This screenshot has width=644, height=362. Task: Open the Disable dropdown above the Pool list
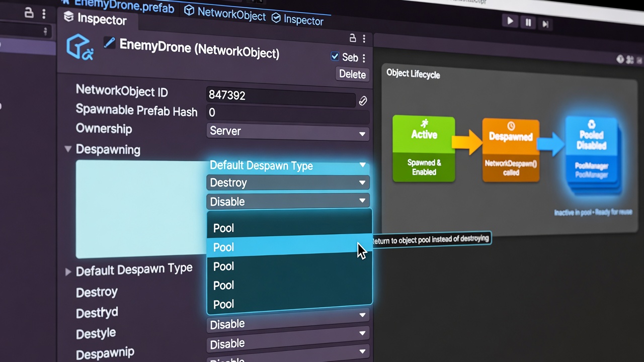(x=288, y=201)
